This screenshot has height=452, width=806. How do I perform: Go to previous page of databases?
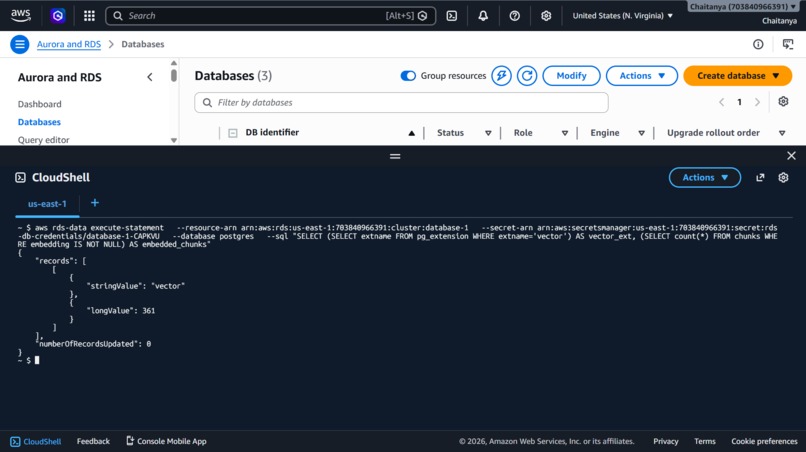[722, 102]
